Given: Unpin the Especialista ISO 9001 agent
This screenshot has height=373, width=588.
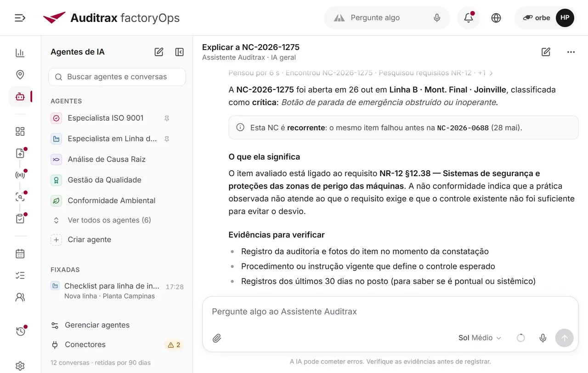Looking at the screenshot, I should (x=167, y=118).
